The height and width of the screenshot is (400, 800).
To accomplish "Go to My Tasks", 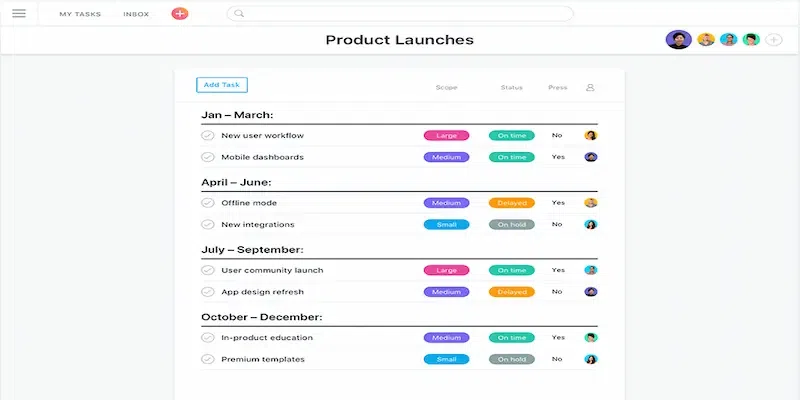I will pyautogui.click(x=79, y=14).
